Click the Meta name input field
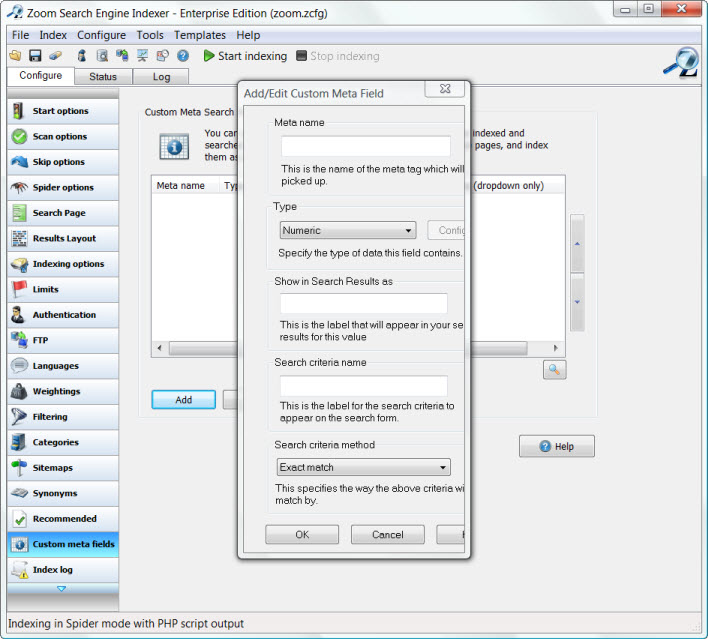The width and height of the screenshot is (708, 639). coord(366,146)
